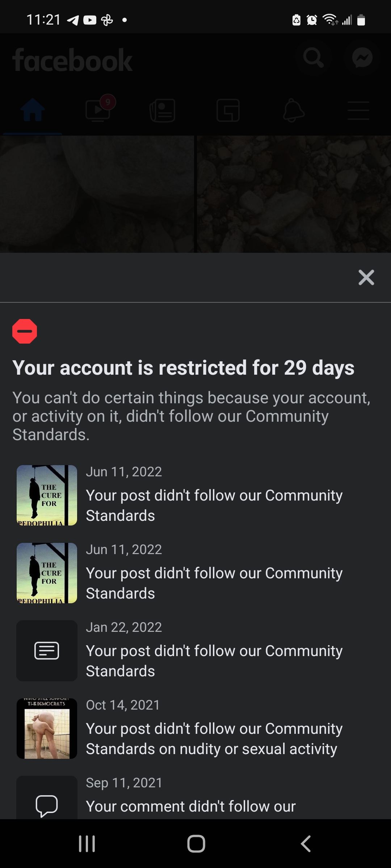Open the News feed tab icon

pyautogui.click(x=163, y=110)
